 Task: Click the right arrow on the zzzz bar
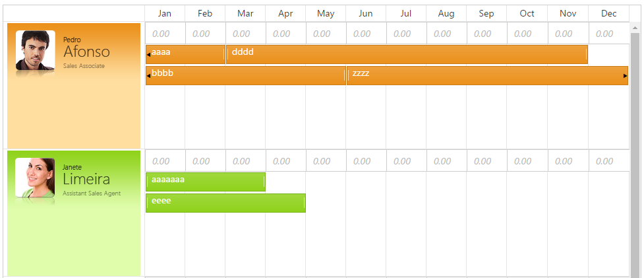(x=625, y=76)
